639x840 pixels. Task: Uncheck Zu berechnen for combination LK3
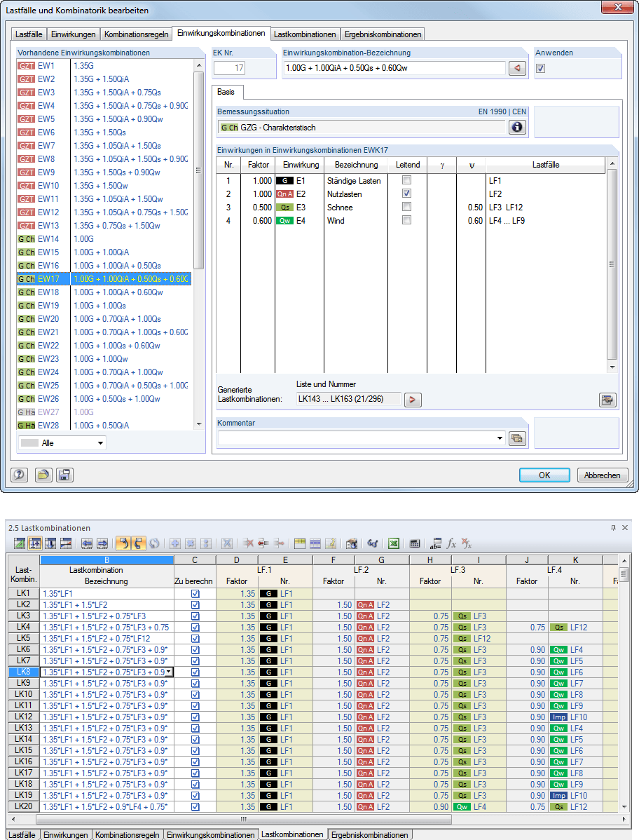coord(195,614)
